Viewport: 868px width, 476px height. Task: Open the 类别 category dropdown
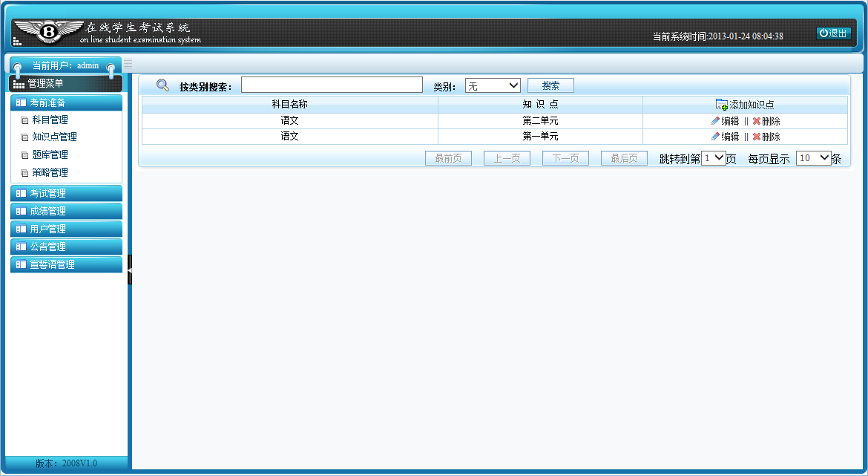pyautogui.click(x=493, y=86)
